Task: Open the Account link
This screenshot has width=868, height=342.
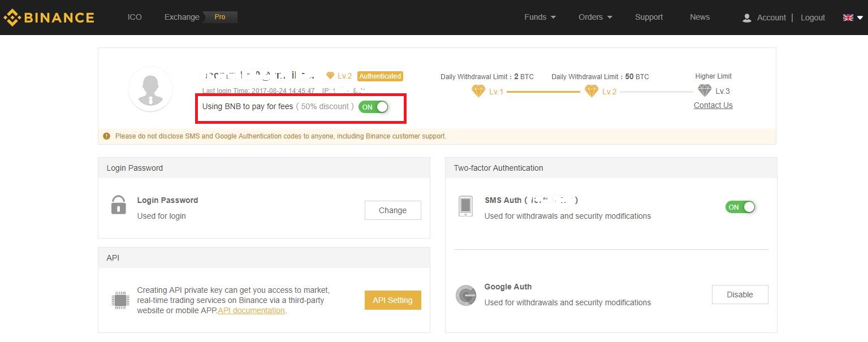Action: pos(771,18)
